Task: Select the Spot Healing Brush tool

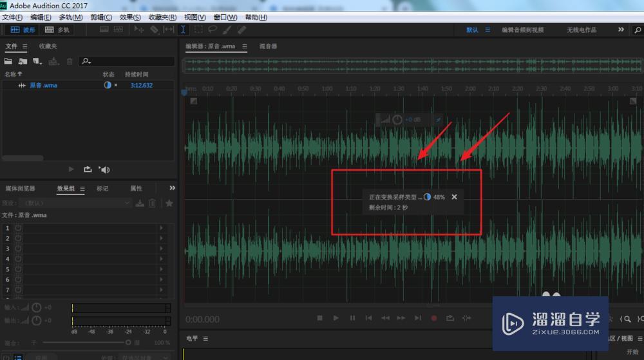Action: [x=242, y=30]
